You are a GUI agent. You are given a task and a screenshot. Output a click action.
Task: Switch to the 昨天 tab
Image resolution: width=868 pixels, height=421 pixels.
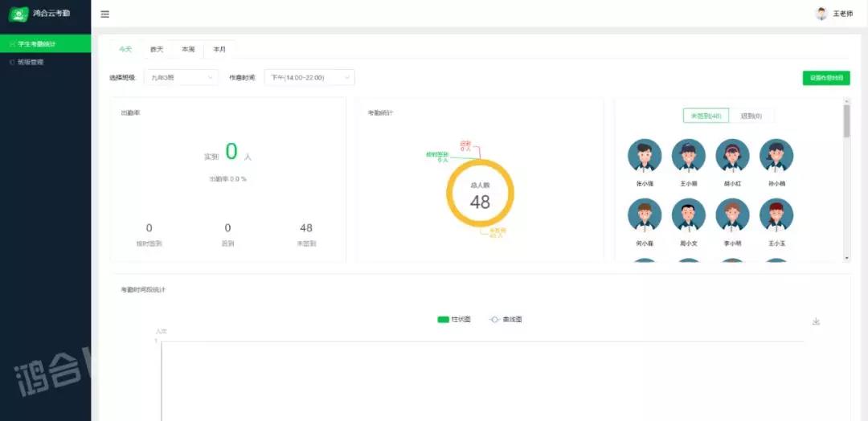click(x=157, y=49)
